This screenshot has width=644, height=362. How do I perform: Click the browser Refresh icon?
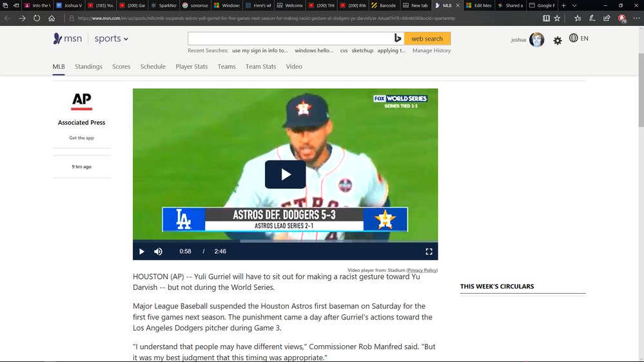tap(37, 18)
